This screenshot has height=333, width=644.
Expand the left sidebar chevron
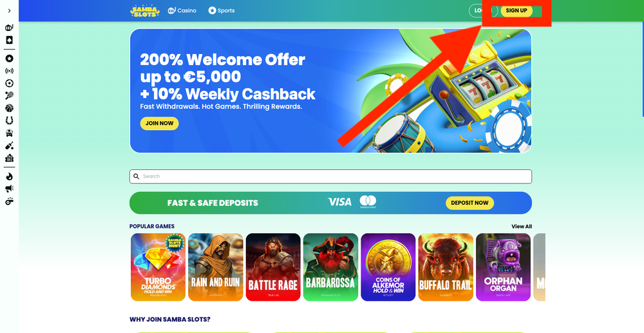[10, 11]
